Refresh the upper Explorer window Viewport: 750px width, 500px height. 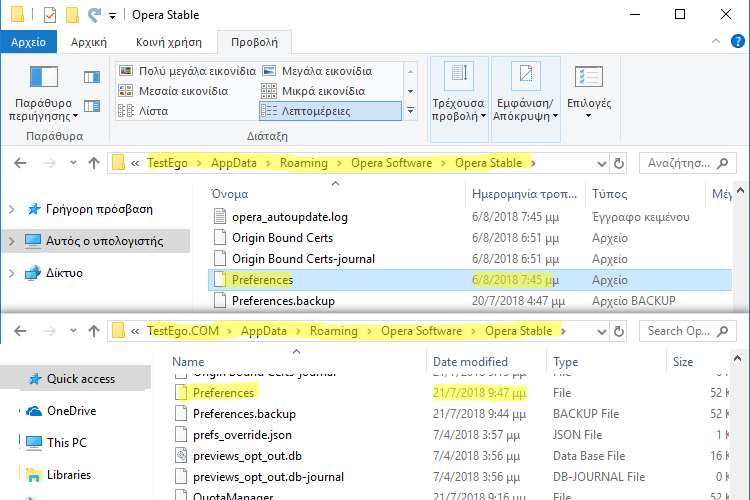619,164
